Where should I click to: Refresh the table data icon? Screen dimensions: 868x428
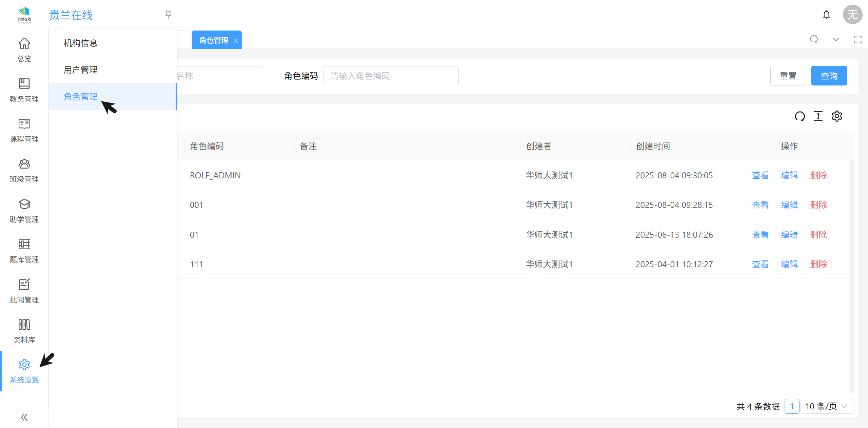(x=800, y=116)
